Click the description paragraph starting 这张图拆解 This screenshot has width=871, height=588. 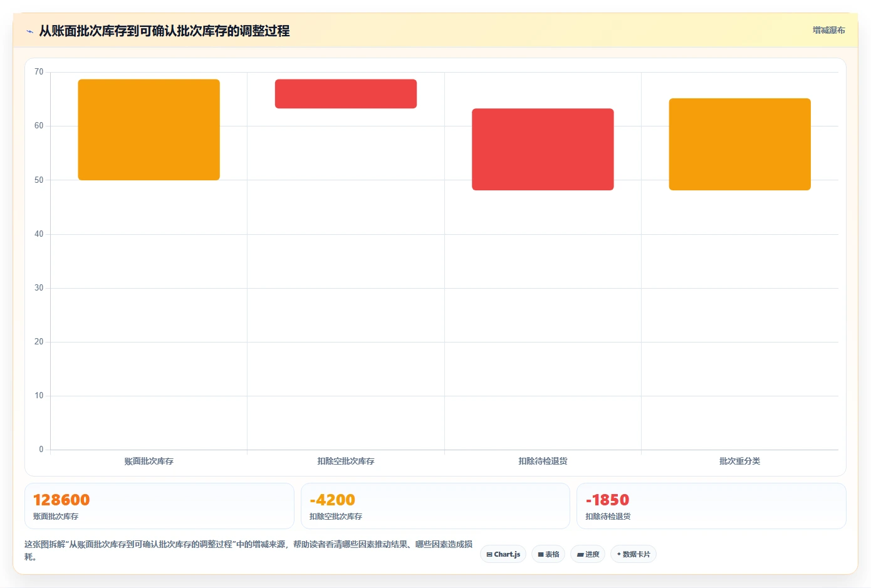249,550
